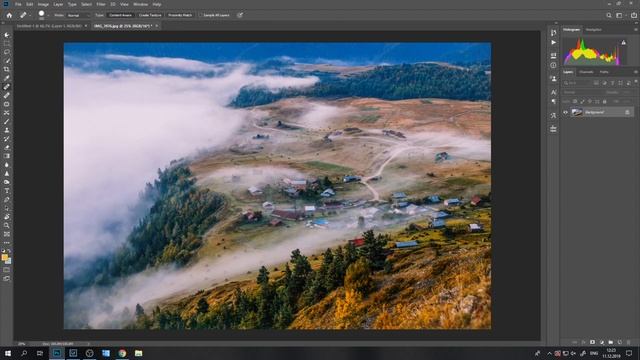
Task: Choose the Content-Aware type button
Action: pos(120,15)
